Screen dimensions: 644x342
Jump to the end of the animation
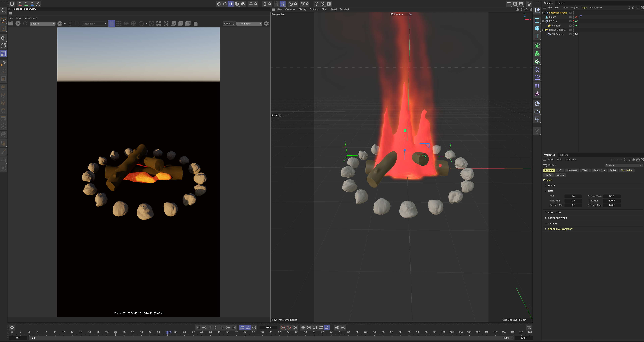234,328
